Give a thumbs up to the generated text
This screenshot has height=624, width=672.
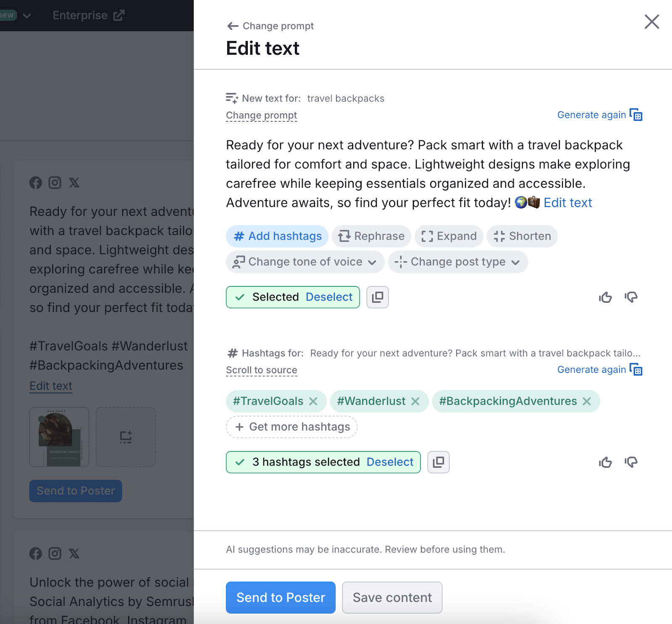tap(605, 297)
